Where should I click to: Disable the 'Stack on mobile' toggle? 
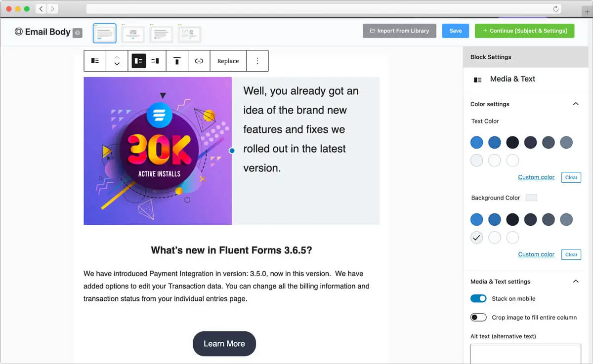[x=478, y=298]
